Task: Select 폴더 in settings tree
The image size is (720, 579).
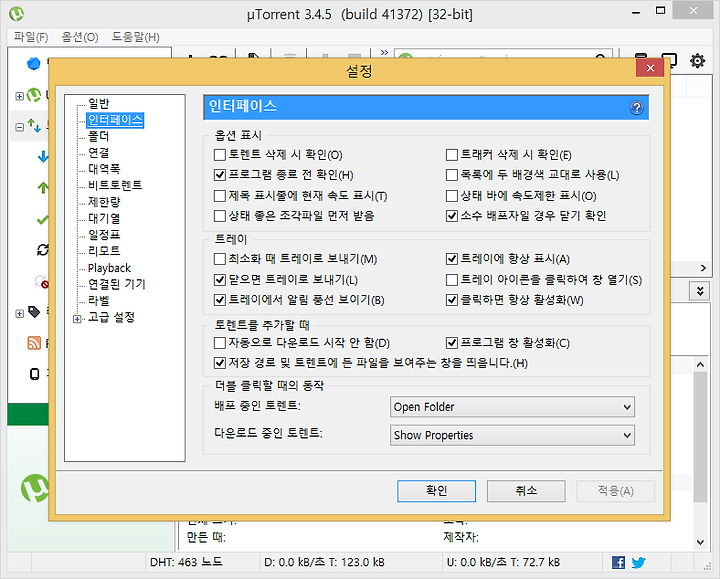Action: (98, 136)
